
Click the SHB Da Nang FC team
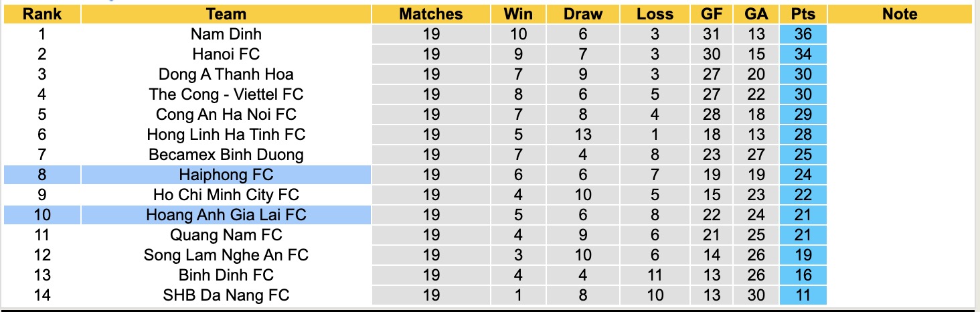[226, 295]
